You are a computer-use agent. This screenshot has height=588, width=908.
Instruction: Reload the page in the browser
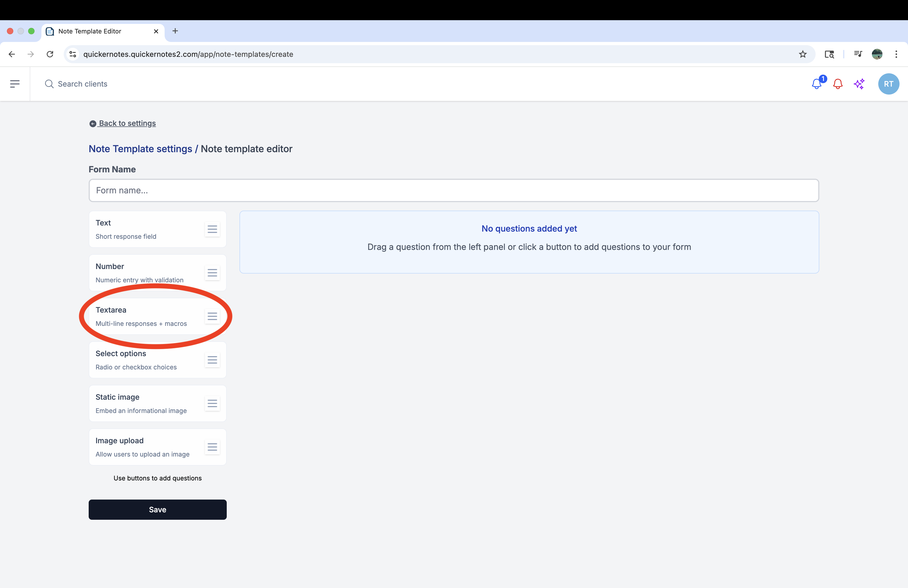point(50,54)
